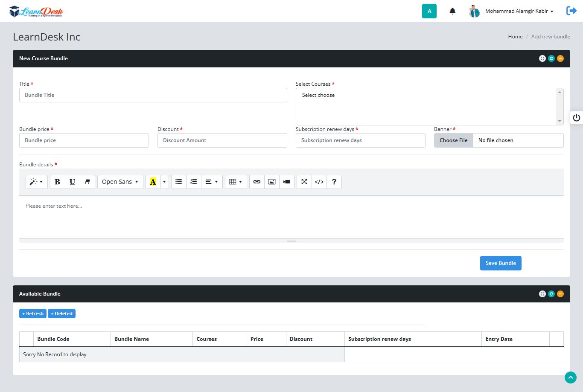Click the Select Courses scrollbar down arrow
Image resolution: width=583 pixels, height=392 pixels.
pos(560,121)
